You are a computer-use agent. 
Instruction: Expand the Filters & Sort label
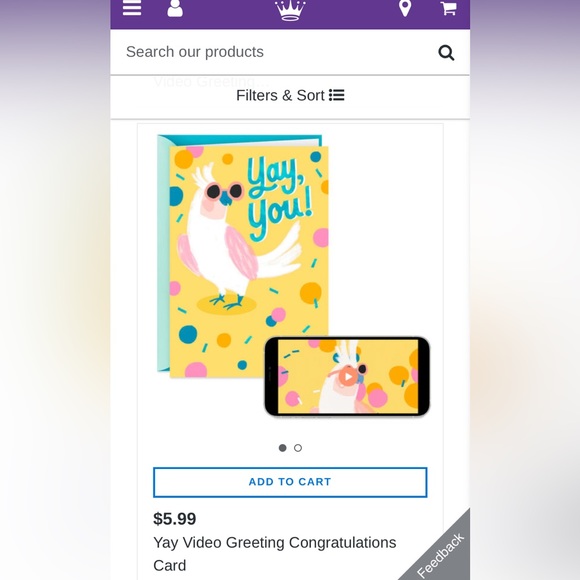click(x=280, y=95)
